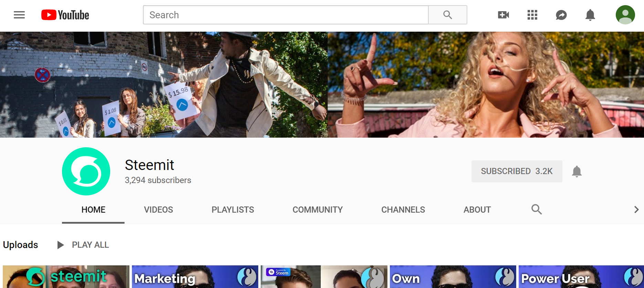Open the hamburger guide menu
This screenshot has width=644, height=288.
click(19, 15)
